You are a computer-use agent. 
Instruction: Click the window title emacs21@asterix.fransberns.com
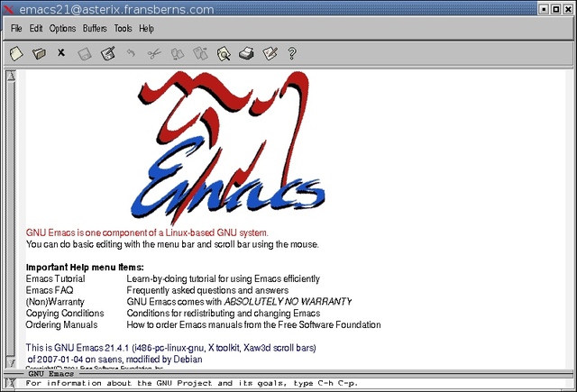[x=116, y=9]
